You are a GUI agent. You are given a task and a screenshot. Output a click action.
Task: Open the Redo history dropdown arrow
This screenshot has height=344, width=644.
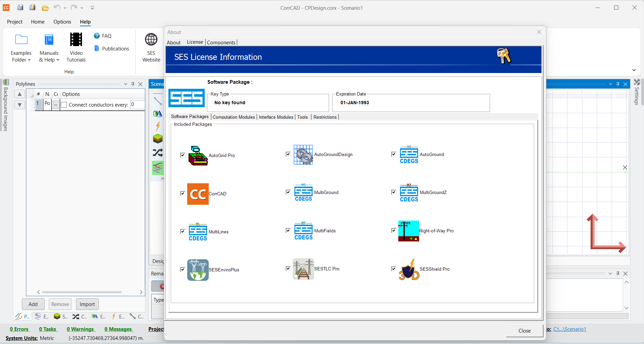(x=82, y=8)
